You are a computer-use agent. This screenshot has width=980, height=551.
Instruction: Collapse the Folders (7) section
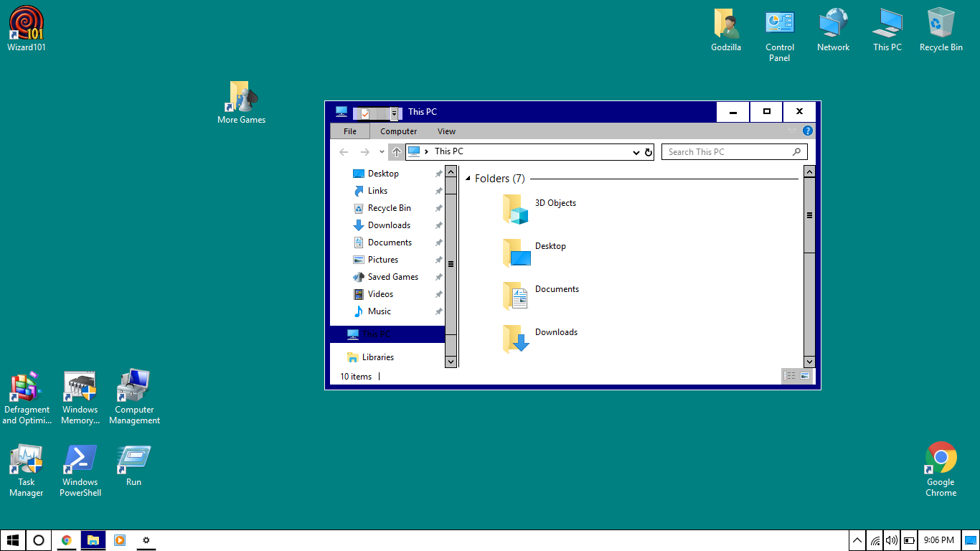(x=468, y=178)
